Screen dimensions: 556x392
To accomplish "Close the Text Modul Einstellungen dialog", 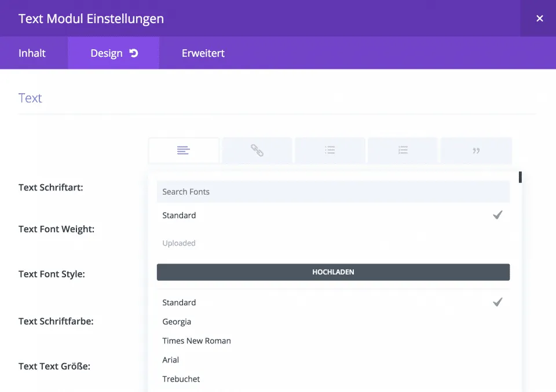I will (x=539, y=19).
